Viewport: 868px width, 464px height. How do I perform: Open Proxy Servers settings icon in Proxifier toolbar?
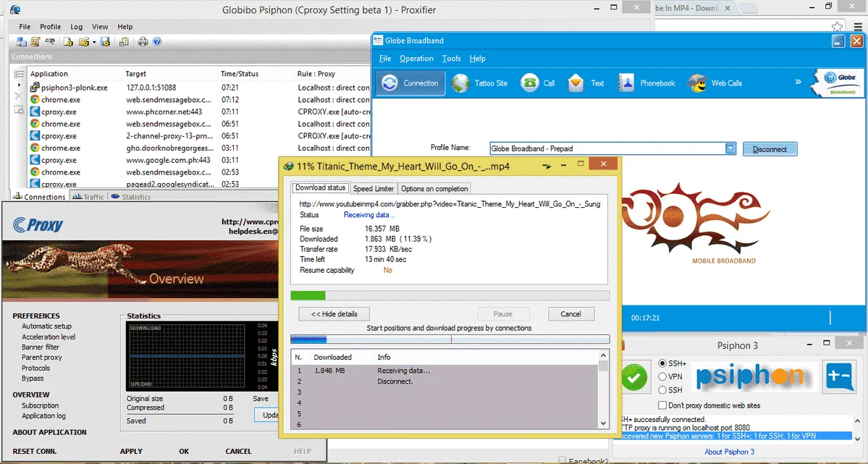22,41
